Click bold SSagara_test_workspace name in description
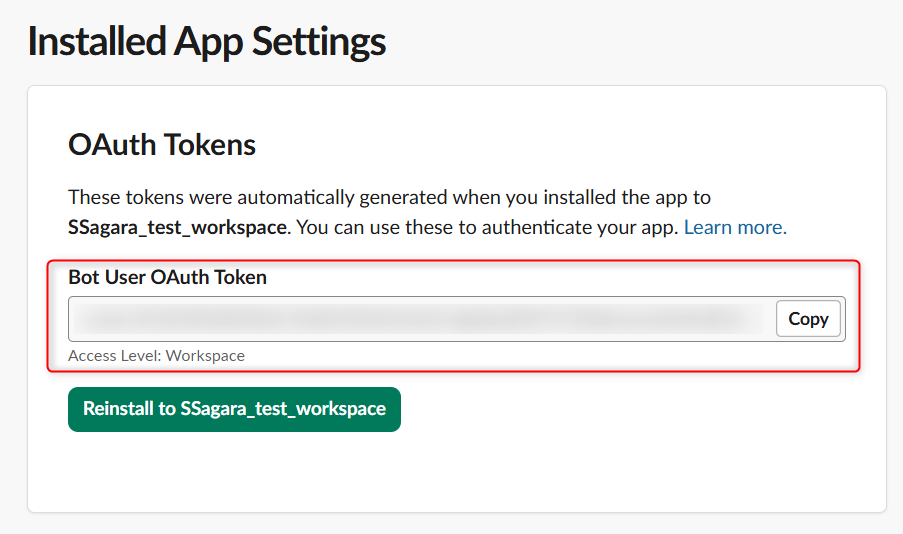 [178, 227]
